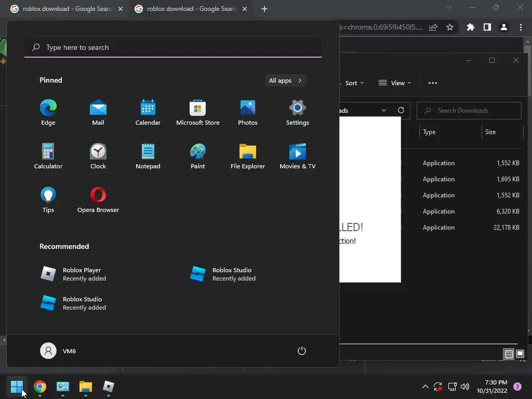This screenshot has width=532, height=399.
Task: Open View dropdown in File Explorer
Action: [395, 83]
